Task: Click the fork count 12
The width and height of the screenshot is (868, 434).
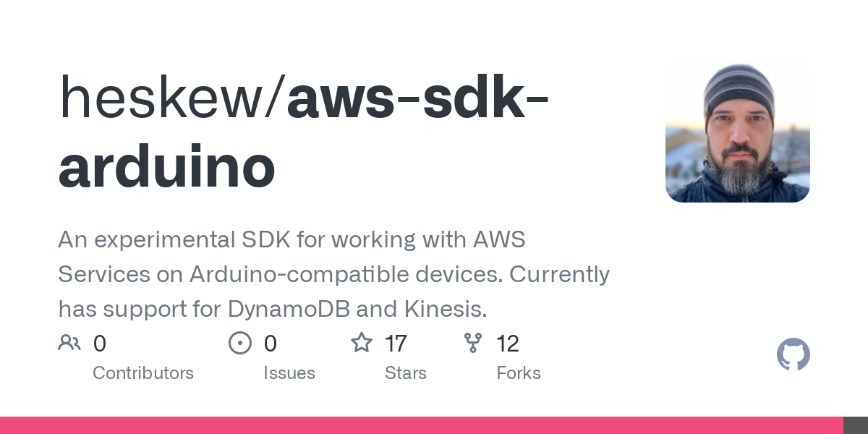Action: [508, 344]
